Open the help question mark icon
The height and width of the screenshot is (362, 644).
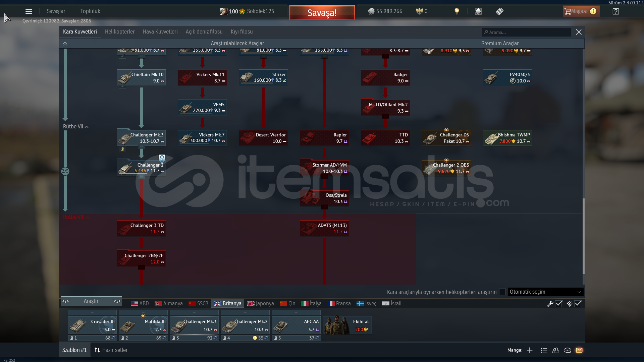click(615, 11)
